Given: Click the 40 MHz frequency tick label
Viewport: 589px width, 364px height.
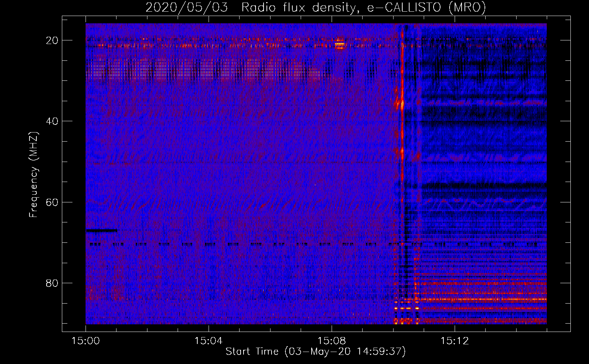Looking at the screenshot, I should [x=52, y=121].
